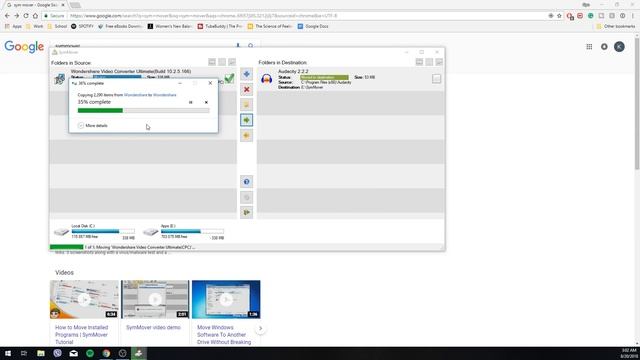Click the greyed round button below the help icon
The width and height of the screenshot is (640, 360).
coord(247,197)
